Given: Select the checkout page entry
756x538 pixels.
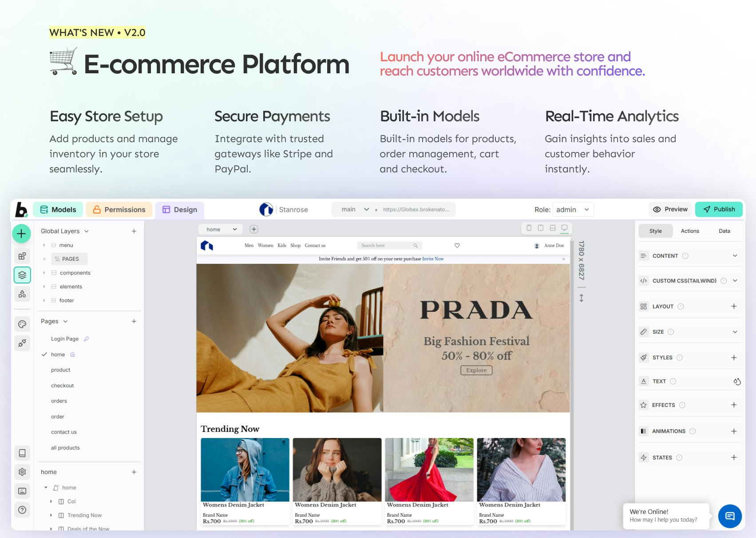Looking at the screenshot, I should 63,386.
